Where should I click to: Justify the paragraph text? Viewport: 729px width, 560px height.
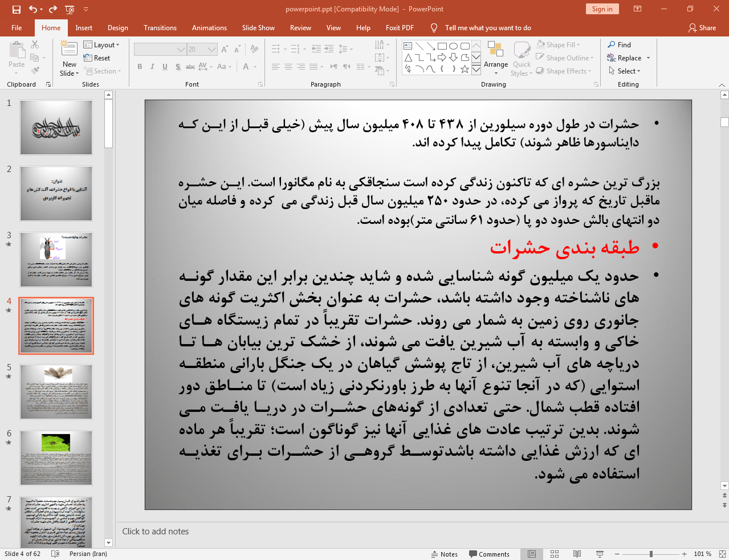(x=313, y=67)
